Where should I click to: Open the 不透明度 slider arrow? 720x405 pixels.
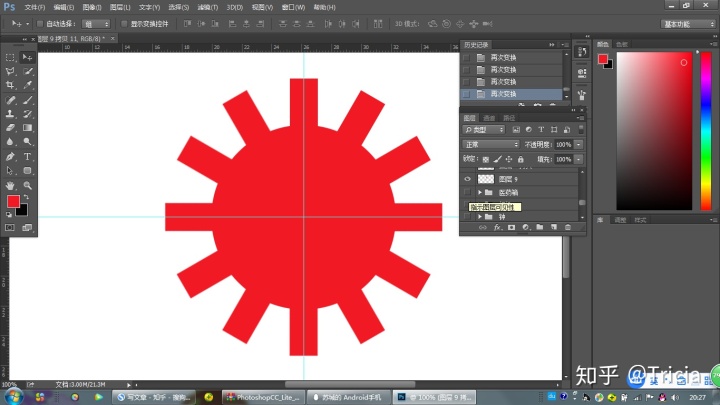tap(579, 145)
